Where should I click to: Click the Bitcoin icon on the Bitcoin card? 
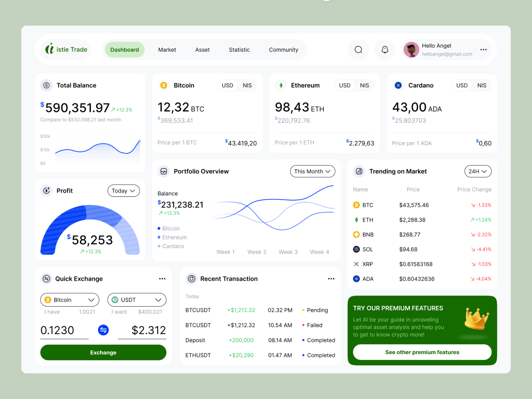(x=163, y=85)
